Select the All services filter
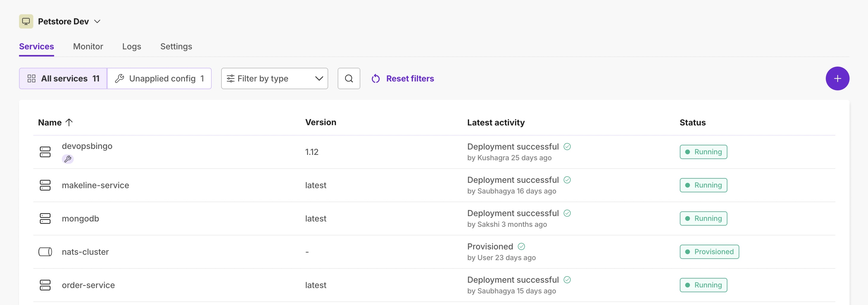Viewport: 868px width, 305px height. point(63,78)
